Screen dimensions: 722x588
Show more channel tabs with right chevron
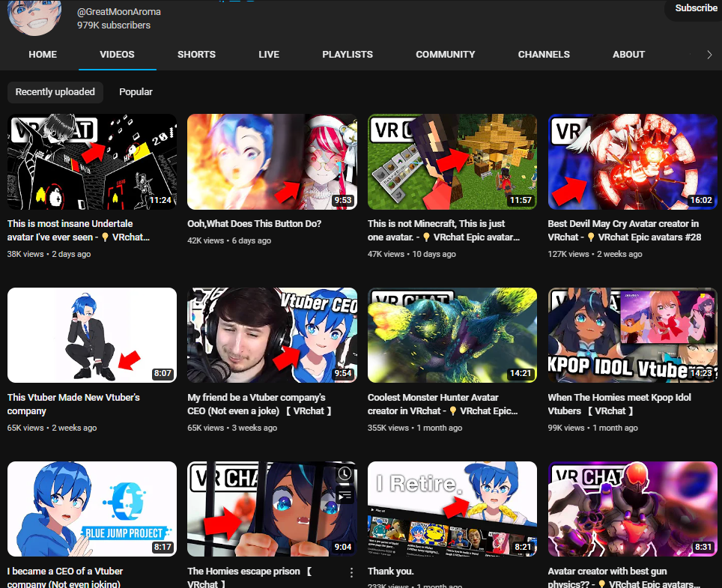tap(709, 55)
